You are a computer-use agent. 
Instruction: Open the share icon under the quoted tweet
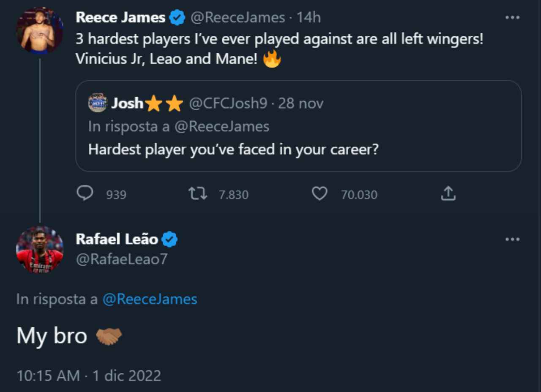[448, 193]
